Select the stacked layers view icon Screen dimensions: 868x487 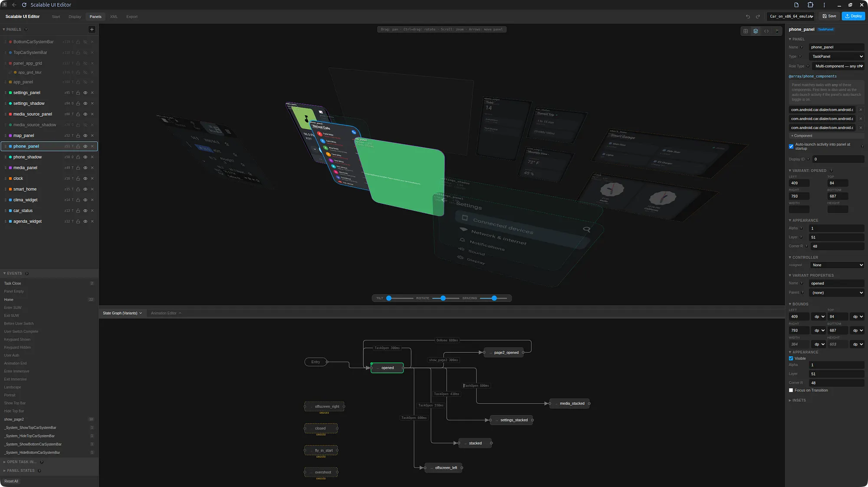[756, 31]
